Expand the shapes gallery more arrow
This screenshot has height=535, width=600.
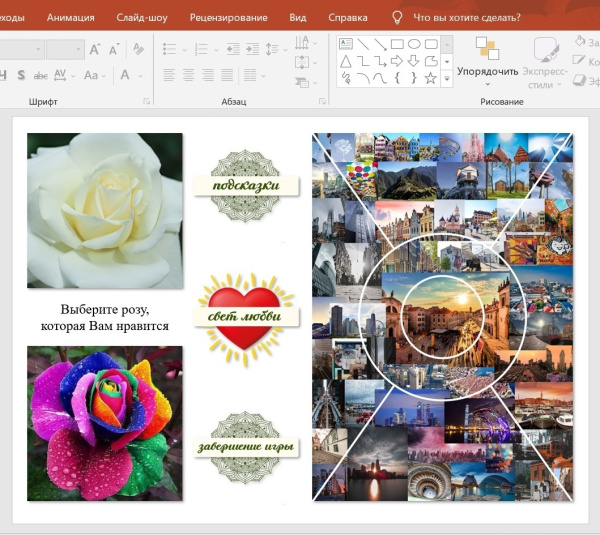tap(446, 77)
